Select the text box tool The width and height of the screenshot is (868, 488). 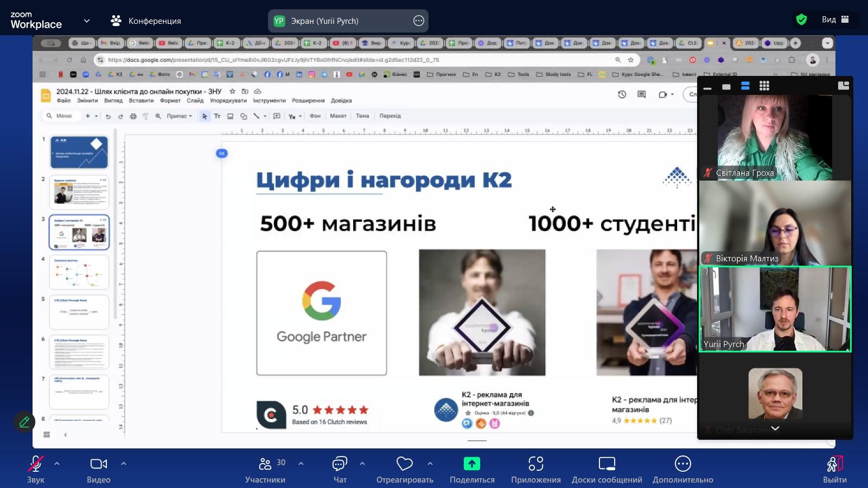[x=217, y=116]
